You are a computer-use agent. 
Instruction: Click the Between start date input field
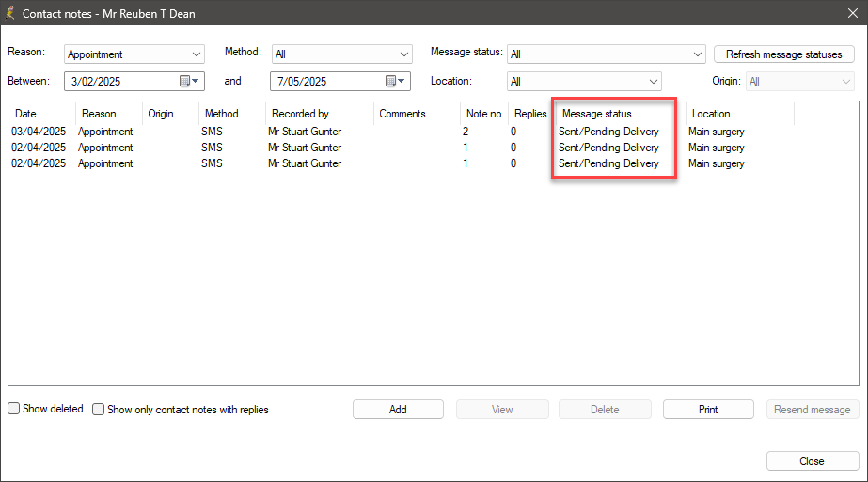coord(122,82)
